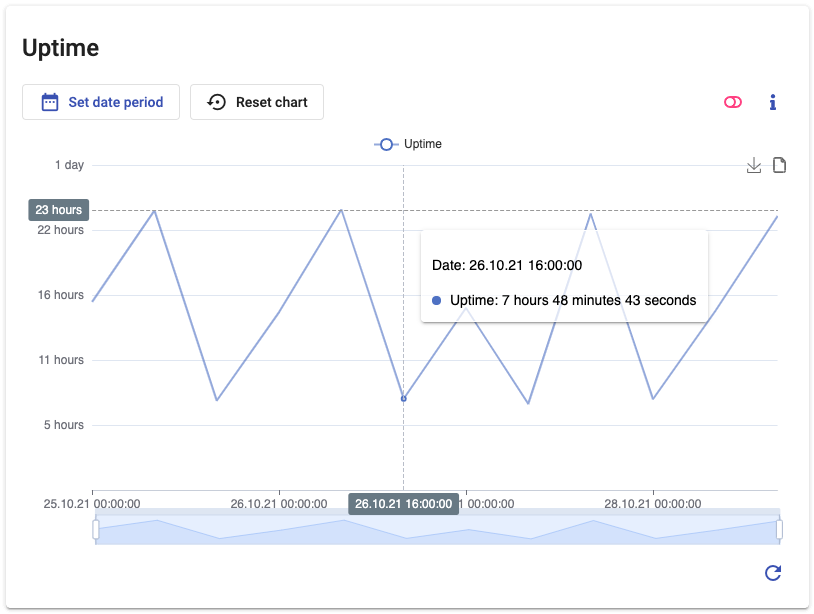Click the circular arrow icon in Reset chart
Screen dimensions: 814x614
[x=216, y=102]
